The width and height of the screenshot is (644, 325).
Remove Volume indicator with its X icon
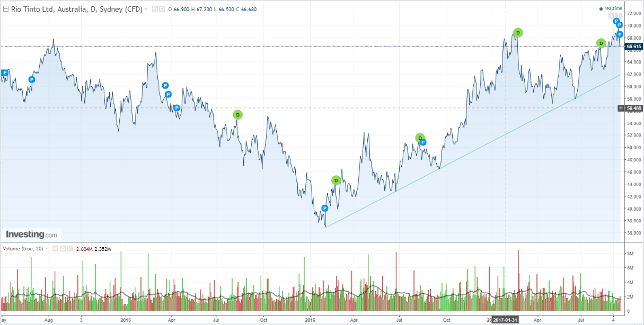point(70,248)
